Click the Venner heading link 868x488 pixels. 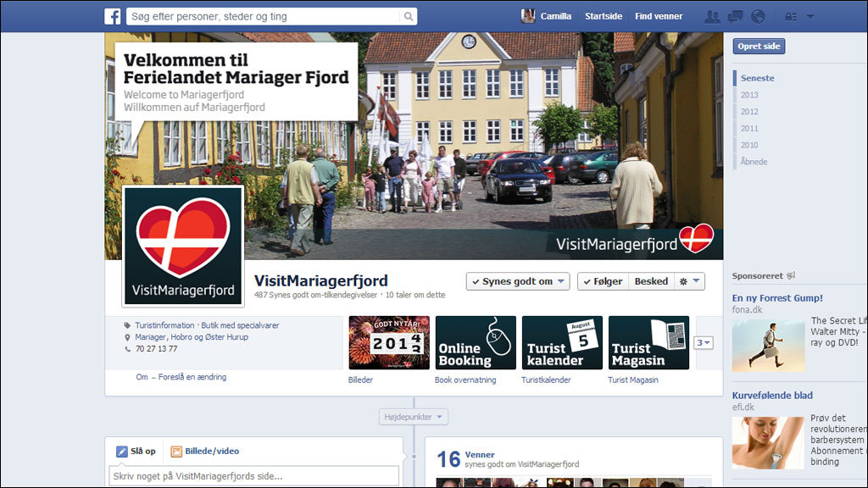coord(480,454)
